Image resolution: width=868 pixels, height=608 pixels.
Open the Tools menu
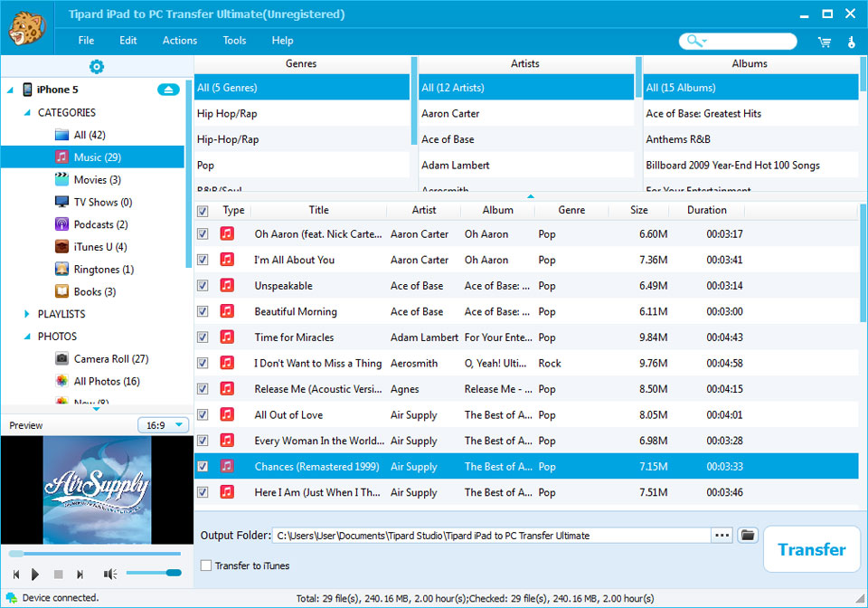tap(234, 41)
